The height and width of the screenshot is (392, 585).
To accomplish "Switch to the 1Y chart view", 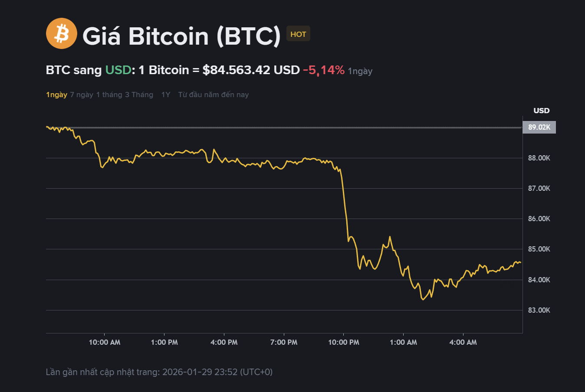I will tap(166, 95).
